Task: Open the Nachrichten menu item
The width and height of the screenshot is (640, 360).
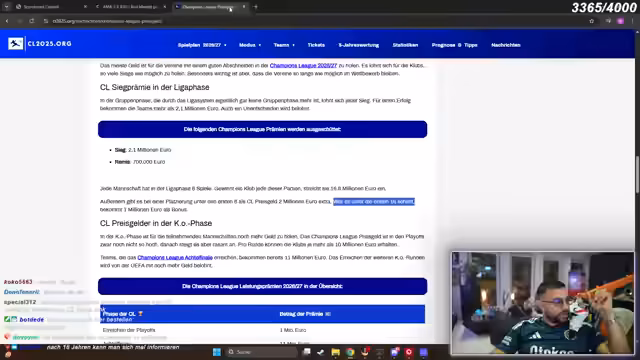Action: (506, 45)
